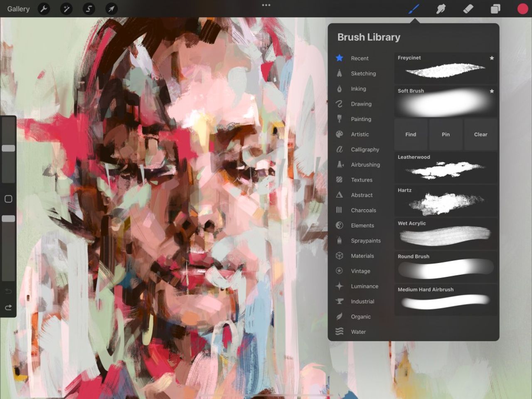Choose the Medium Hard Airbrush

pos(446,300)
